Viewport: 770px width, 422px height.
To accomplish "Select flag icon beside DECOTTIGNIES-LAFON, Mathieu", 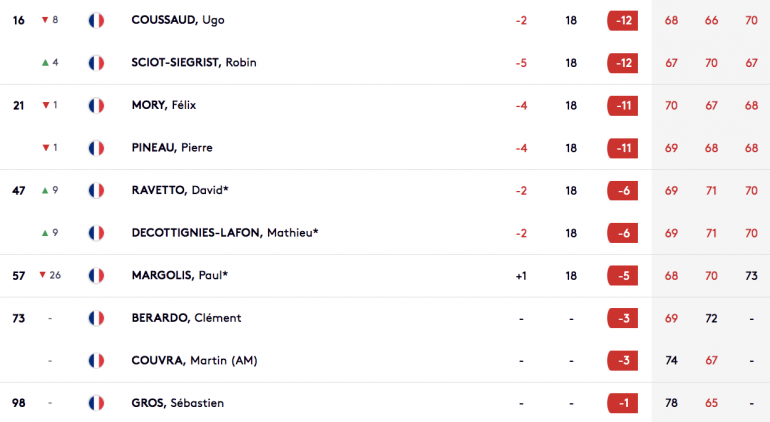I will [x=96, y=233].
